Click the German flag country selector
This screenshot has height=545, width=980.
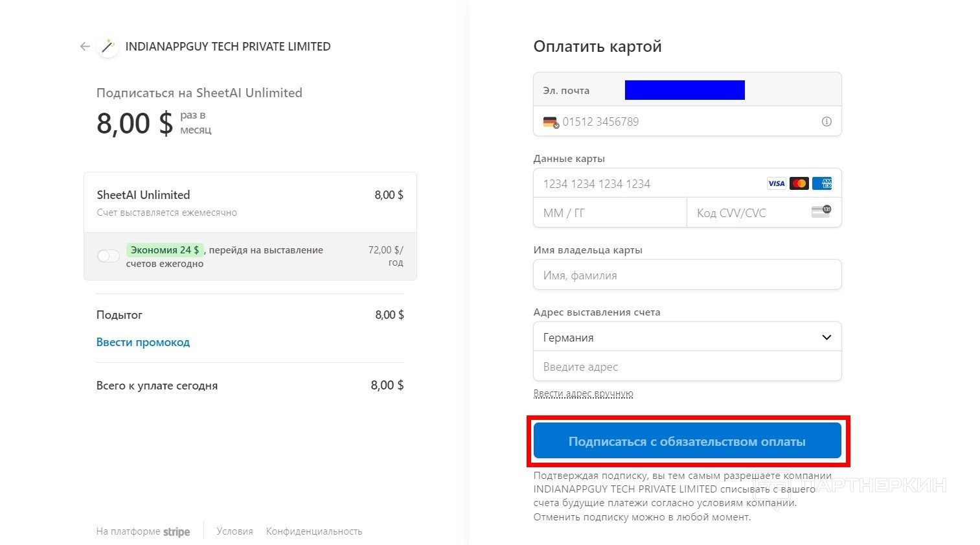coord(551,122)
